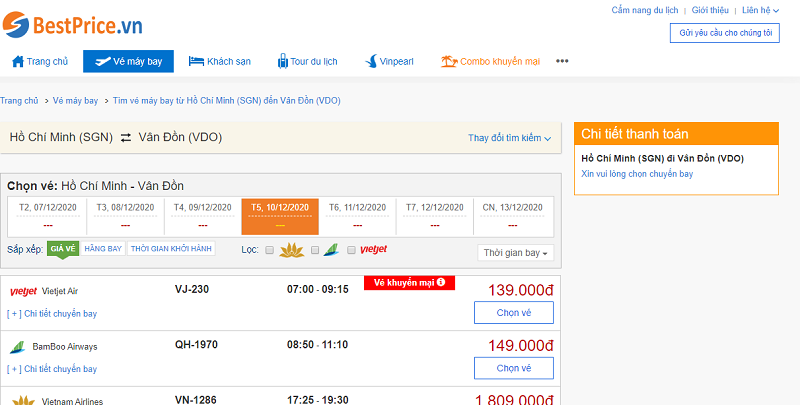Click Vietjet logo in filter row
Image resolution: width=800 pixels, height=405 pixels.
[x=373, y=250]
